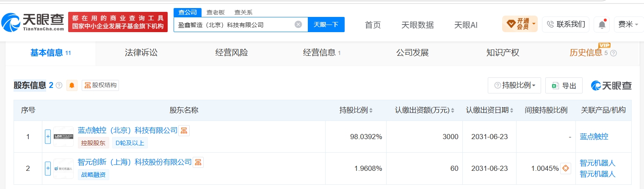Click the Tianyancha logo at top left
The image size is (644, 189).
pos(33,22)
